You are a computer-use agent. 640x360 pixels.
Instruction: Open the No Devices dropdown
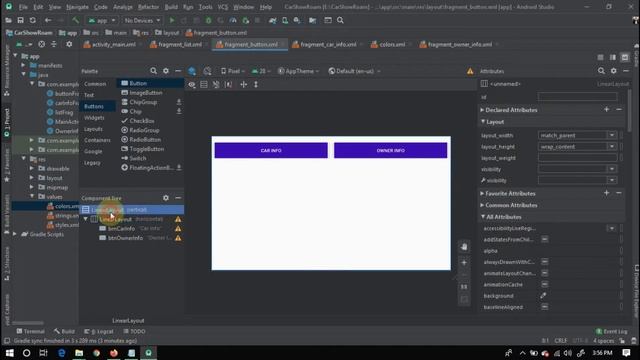(x=142, y=20)
